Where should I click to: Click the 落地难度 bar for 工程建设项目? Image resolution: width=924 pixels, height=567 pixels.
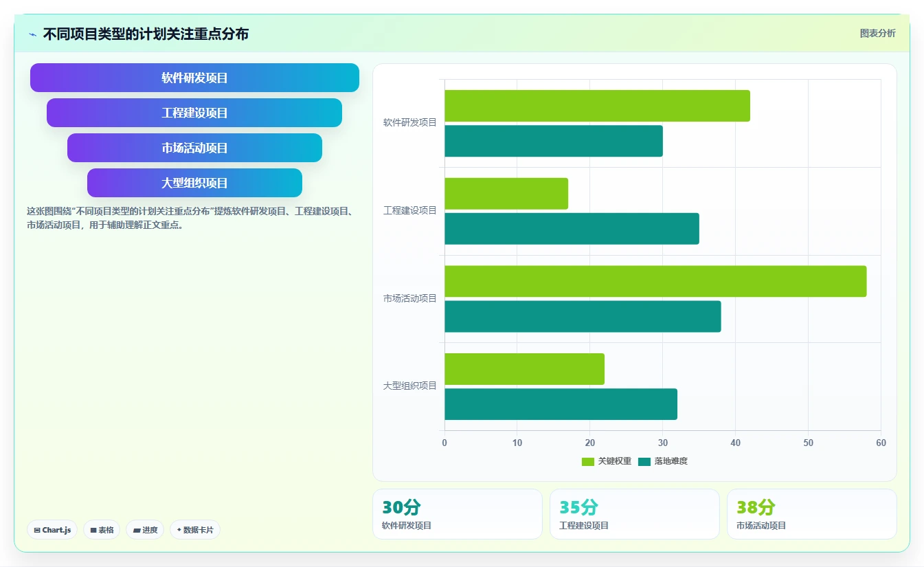[572, 229]
